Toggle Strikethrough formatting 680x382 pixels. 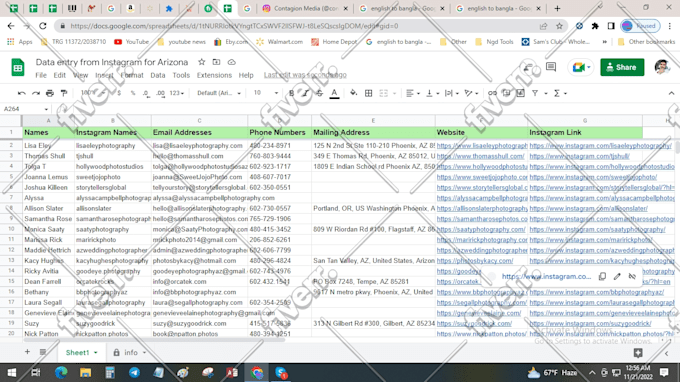[x=320, y=93]
